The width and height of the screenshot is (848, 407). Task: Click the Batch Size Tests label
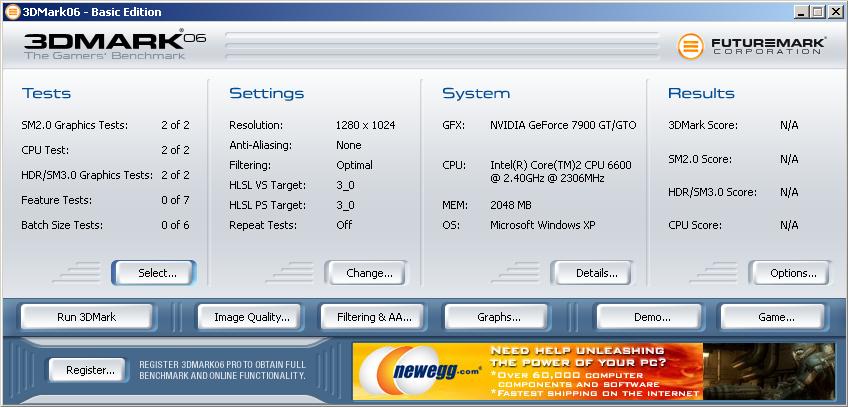coord(62,225)
